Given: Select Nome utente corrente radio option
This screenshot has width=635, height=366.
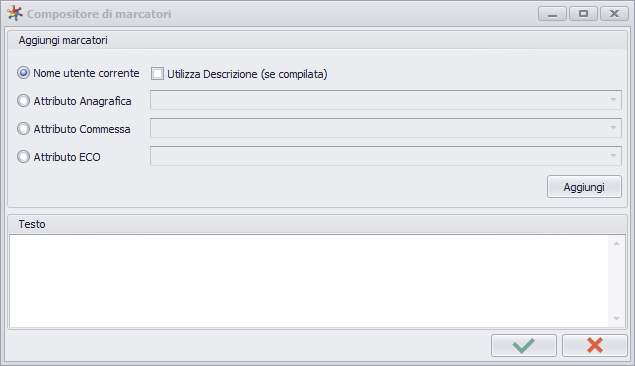Looking at the screenshot, I should point(23,73).
